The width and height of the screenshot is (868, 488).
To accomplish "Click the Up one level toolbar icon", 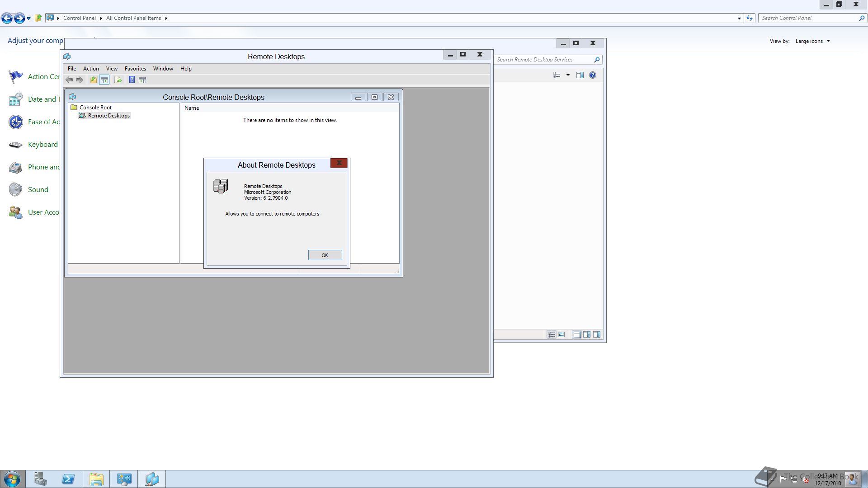I will (93, 80).
